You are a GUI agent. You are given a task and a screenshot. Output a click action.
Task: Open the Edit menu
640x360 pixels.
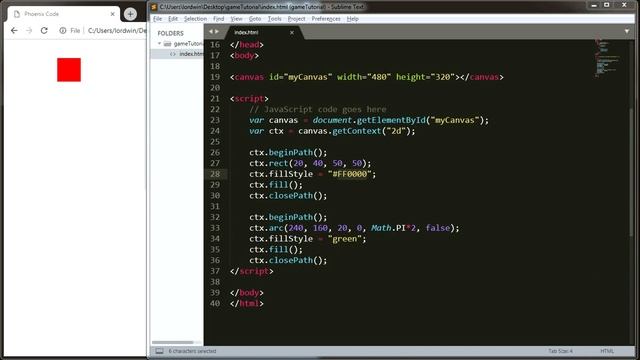coord(173,19)
